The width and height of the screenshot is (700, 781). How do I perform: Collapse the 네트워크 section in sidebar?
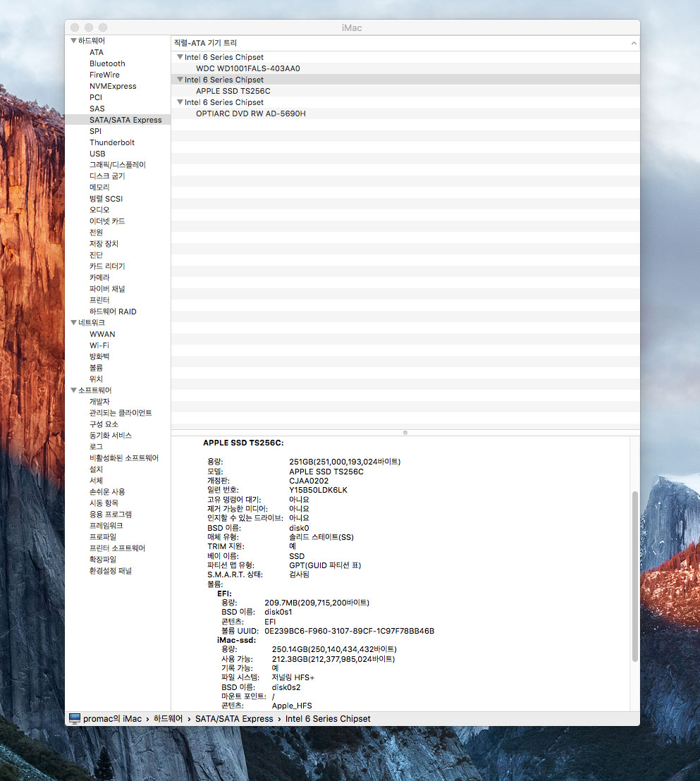pyautogui.click(x=73, y=323)
